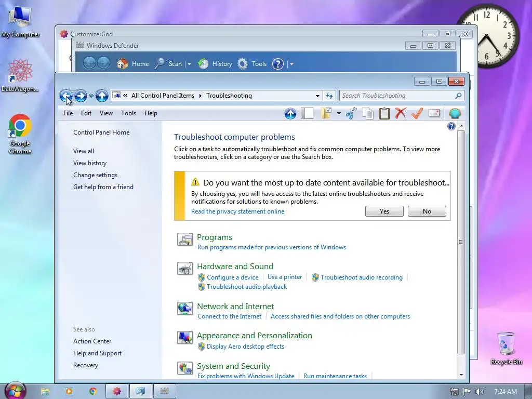Open History in Windows Defender
This screenshot has width=532, height=399.
click(x=216, y=64)
